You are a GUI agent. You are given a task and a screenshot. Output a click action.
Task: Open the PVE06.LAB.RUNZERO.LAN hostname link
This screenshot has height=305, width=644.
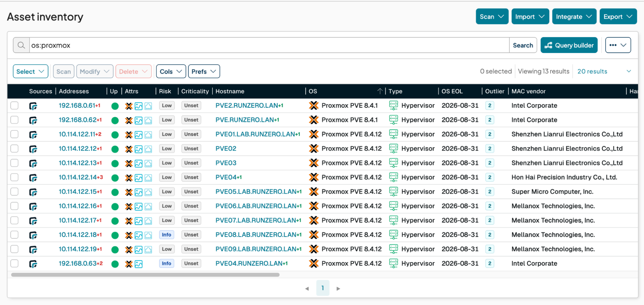pos(256,206)
